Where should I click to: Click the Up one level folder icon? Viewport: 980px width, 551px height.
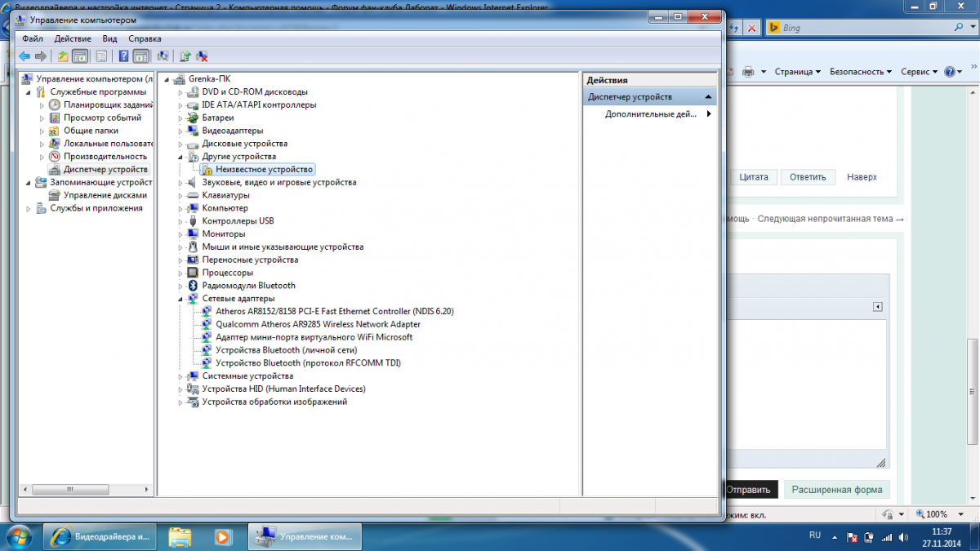(63, 56)
